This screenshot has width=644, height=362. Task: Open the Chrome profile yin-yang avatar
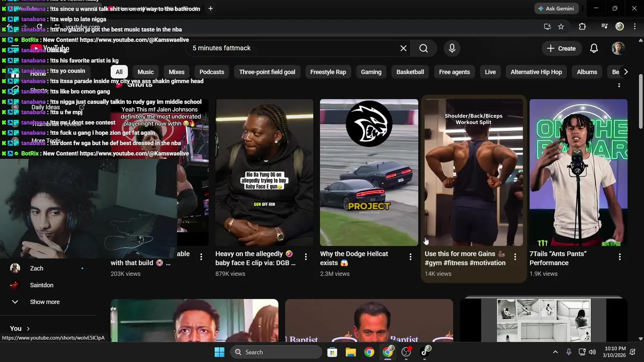pos(620,27)
